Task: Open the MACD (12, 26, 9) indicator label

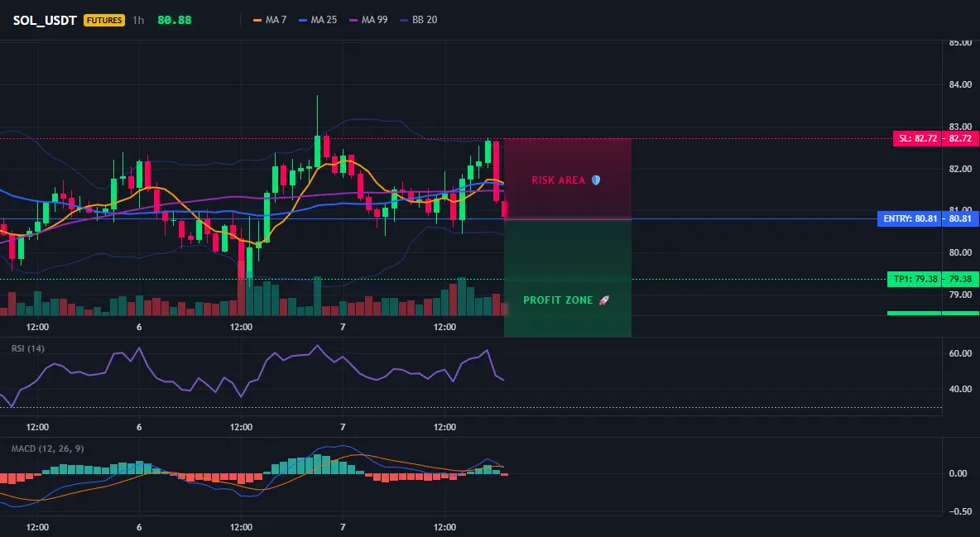Action: click(x=47, y=448)
